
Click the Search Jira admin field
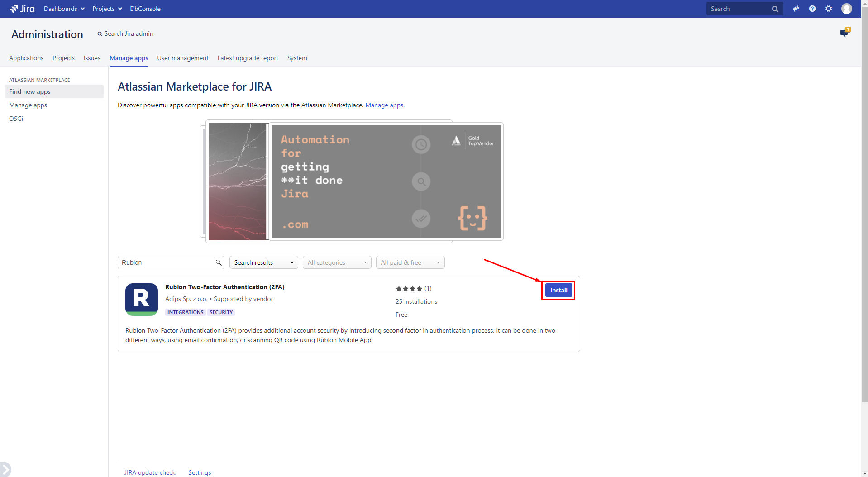click(x=129, y=33)
